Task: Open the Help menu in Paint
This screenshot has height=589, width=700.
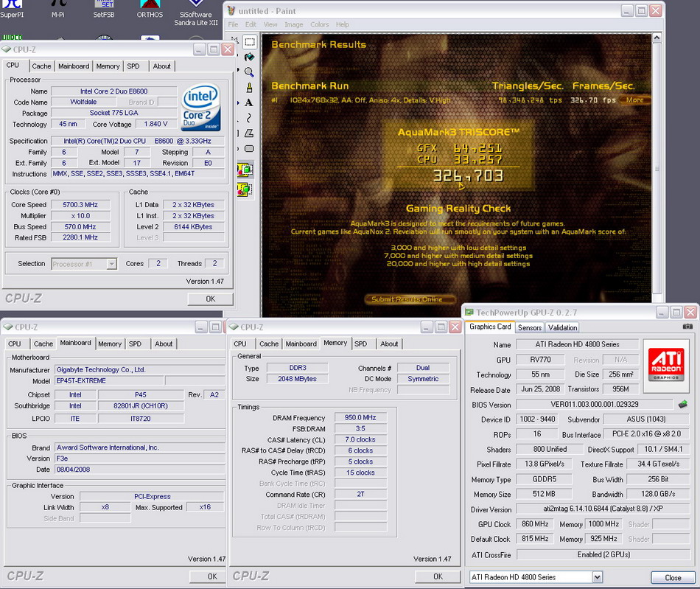Action: [x=343, y=24]
